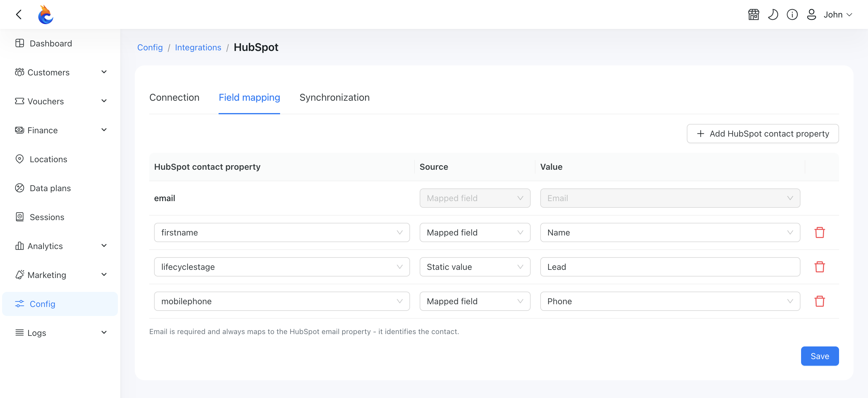
Task: Open Source dropdown for firstname row
Action: (x=475, y=232)
